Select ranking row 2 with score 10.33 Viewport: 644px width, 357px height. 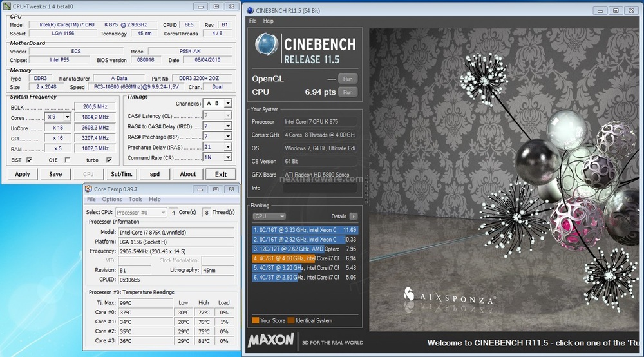(x=305, y=240)
